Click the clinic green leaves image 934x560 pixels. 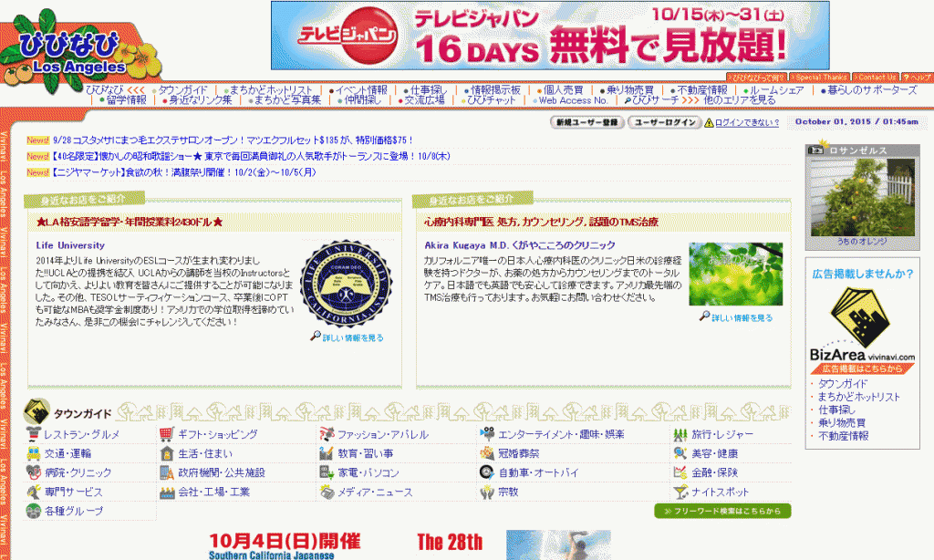736,274
